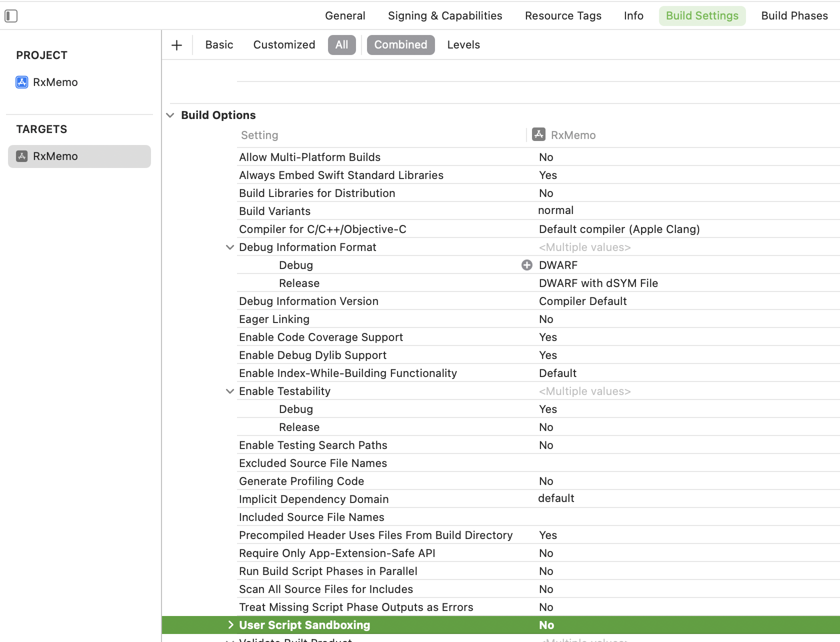The image size is (840, 642).
Task: Click the Implicit Dependency Domain value 'default'
Action: pos(556,498)
